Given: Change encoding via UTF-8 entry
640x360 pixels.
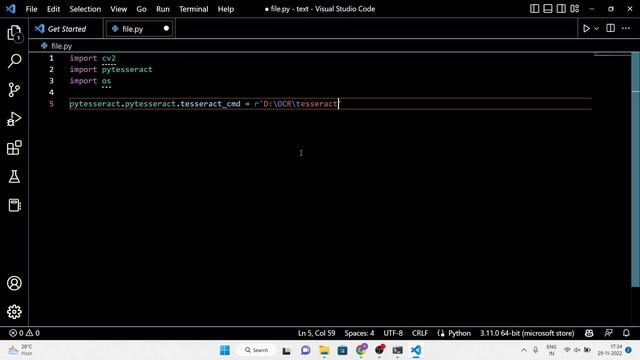Looking at the screenshot, I should pyautogui.click(x=393, y=333).
